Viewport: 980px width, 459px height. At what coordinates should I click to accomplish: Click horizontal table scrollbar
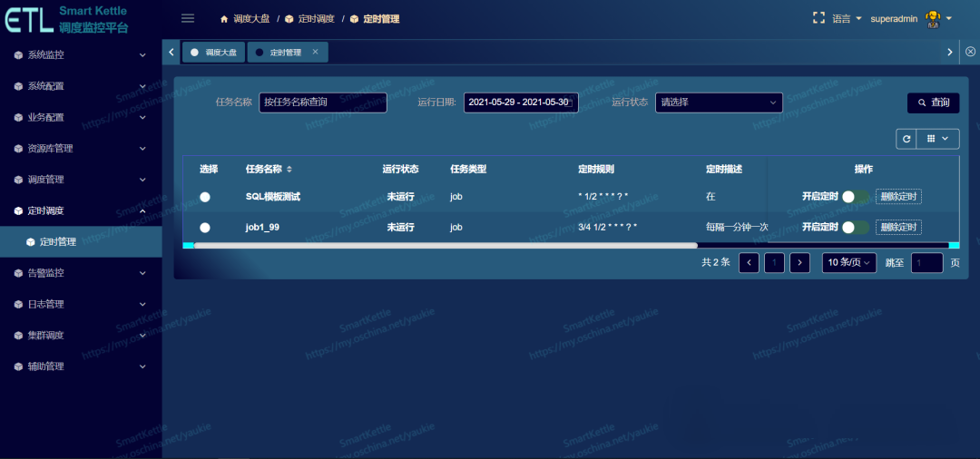click(x=445, y=246)
